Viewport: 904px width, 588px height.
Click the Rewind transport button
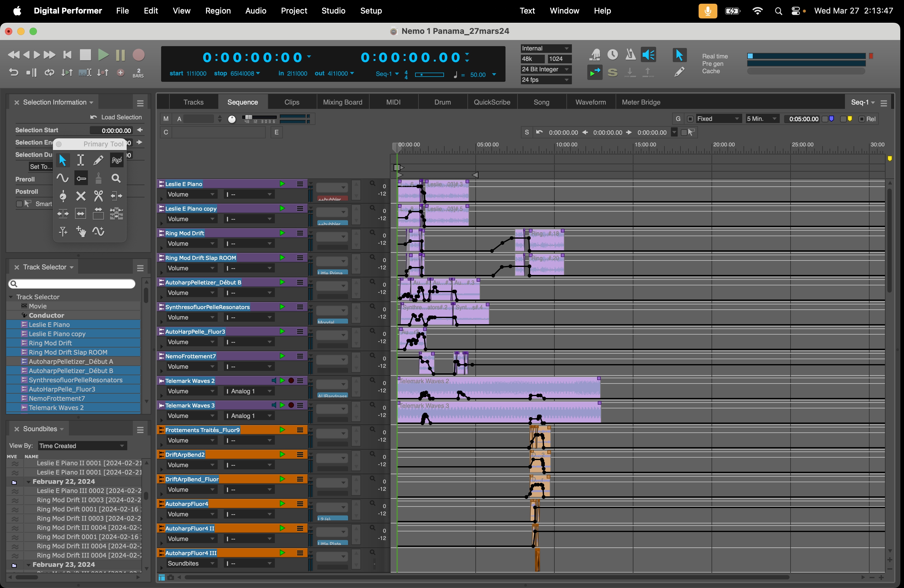click(x=14, y=55)
